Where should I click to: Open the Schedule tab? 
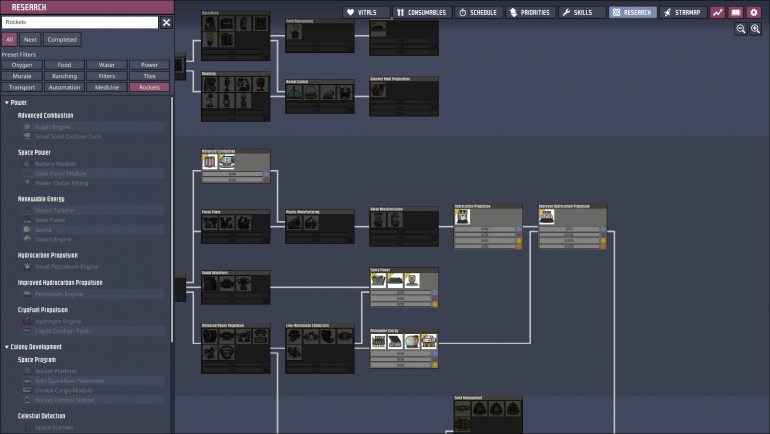[479, 12]
